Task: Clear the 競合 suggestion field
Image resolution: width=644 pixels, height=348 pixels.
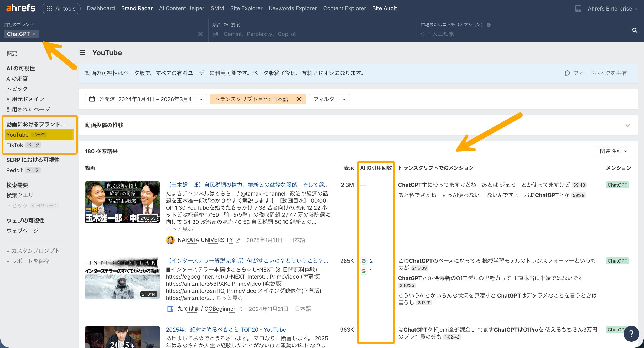Action: [x=201, y=34]
